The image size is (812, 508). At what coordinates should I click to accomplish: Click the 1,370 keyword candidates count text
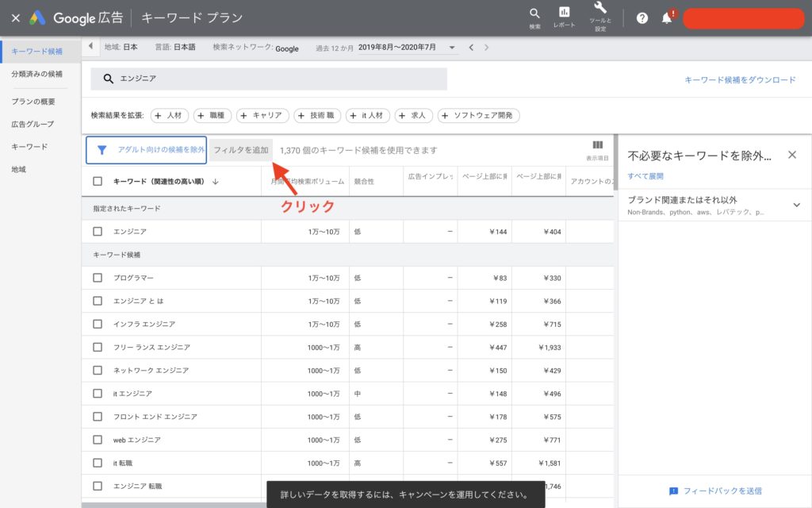tap(358, 150)
